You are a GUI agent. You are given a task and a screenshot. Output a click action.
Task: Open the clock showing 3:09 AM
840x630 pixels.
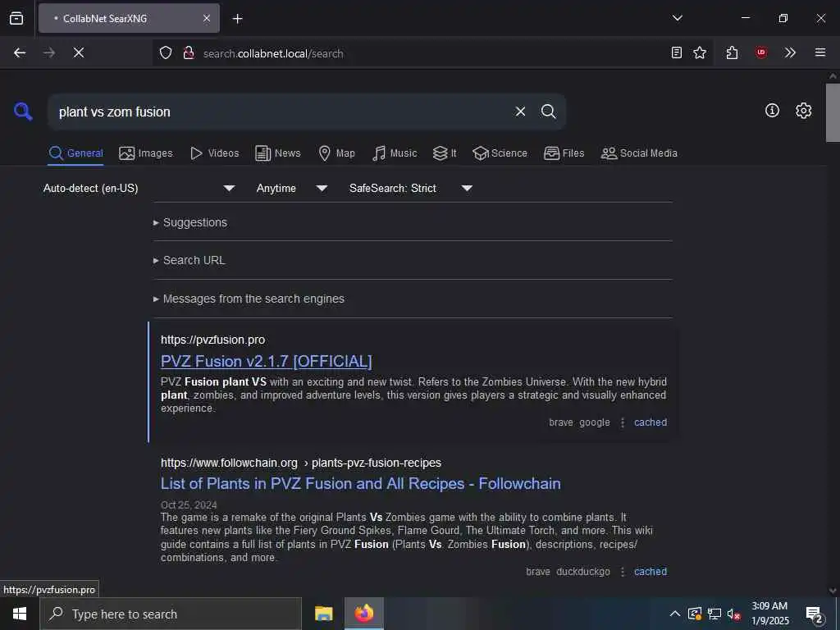769,614
